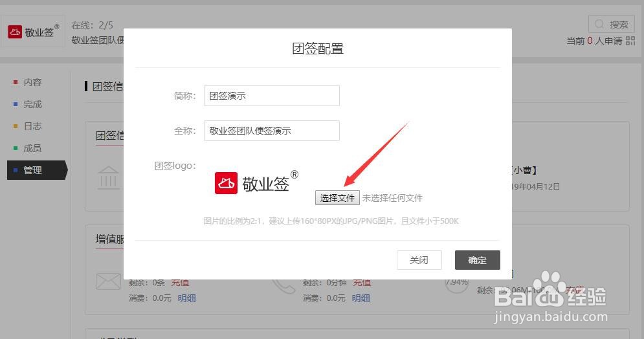The width and height of the screenshot is (644, 339).
Task: Click the 在线: 2/5 status text
Action: coord(92,25)
